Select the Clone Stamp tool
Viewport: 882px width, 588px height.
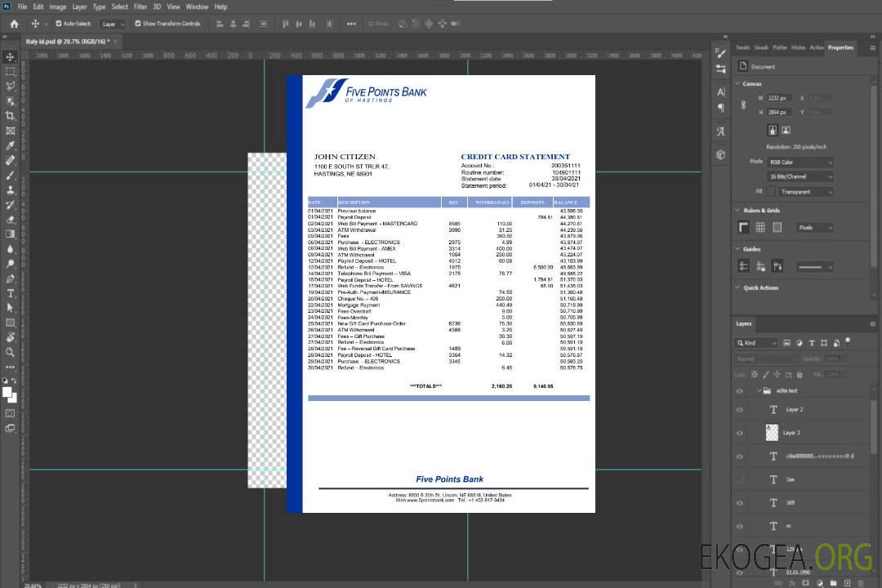[10, 190]
